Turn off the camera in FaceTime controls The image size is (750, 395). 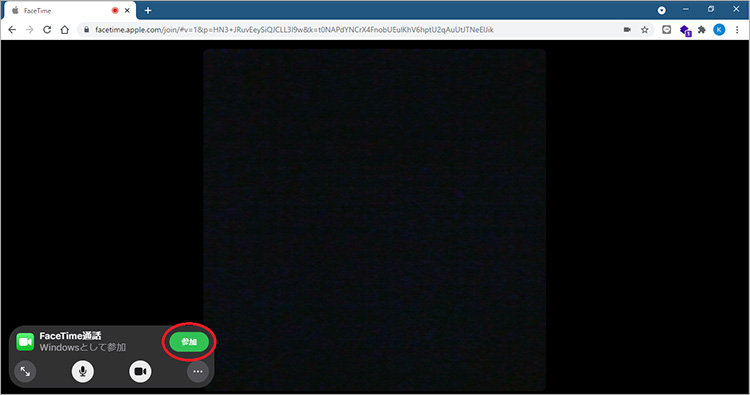pos(140,371)
